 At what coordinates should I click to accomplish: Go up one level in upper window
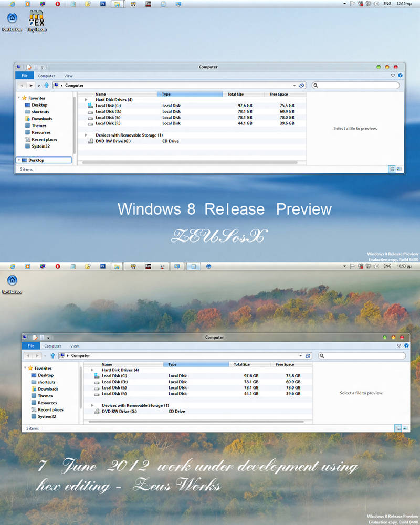[x=47, y=86]
